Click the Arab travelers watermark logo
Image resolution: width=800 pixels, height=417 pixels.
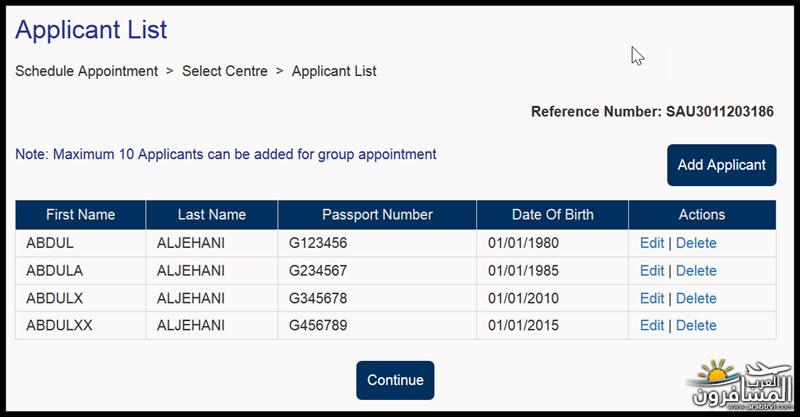pyautogui.click(x=739, y=385)
